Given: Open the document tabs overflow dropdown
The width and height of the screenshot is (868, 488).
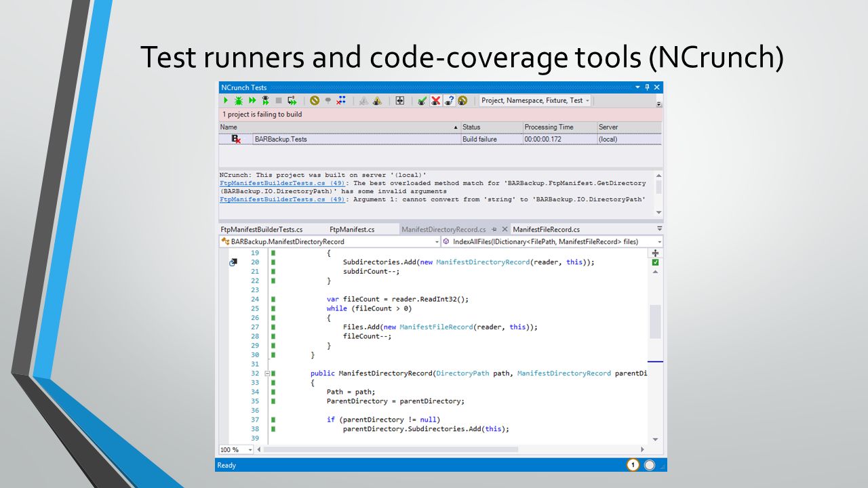Looking at the screenshot, I should (x=658, y=230).
